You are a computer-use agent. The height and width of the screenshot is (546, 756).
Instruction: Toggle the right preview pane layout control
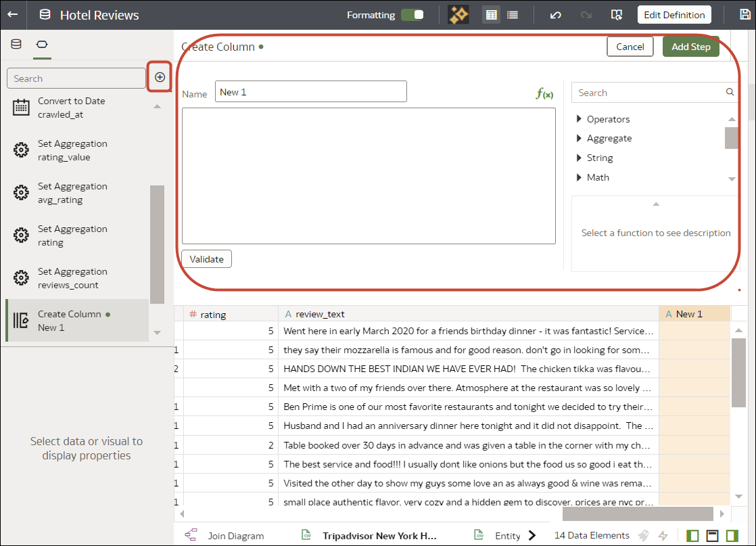click(731, 535)
